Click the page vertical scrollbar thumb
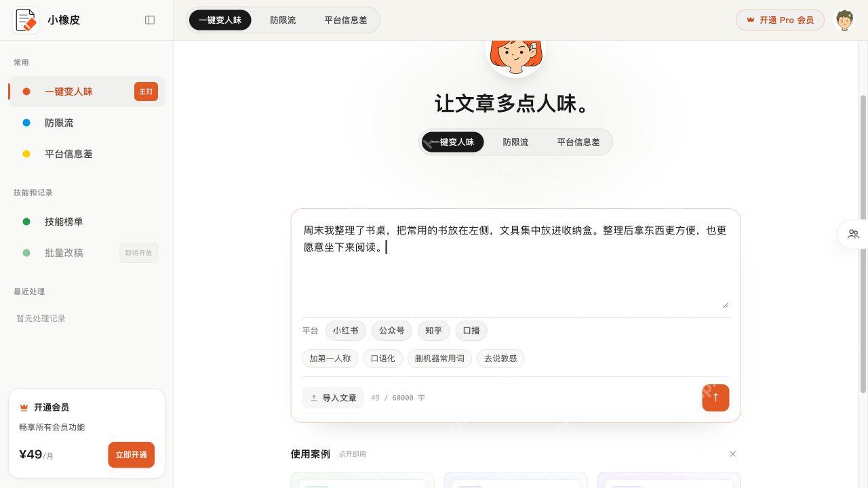This screenshot has width=868, height=488. coord(863,244)
